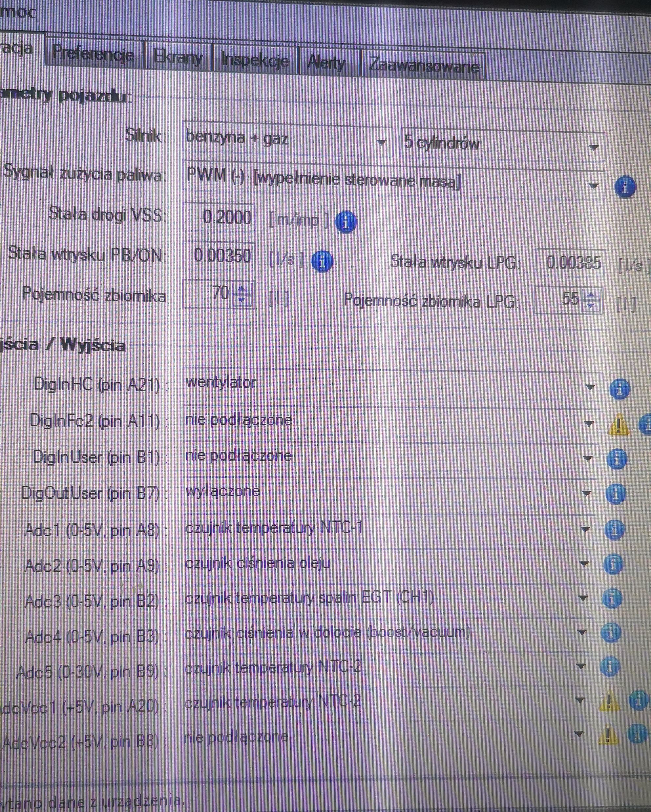
Task: Open Adc1 czujnik temperatury NTC-1 dropdown
Action: click(x=389, y=528)
